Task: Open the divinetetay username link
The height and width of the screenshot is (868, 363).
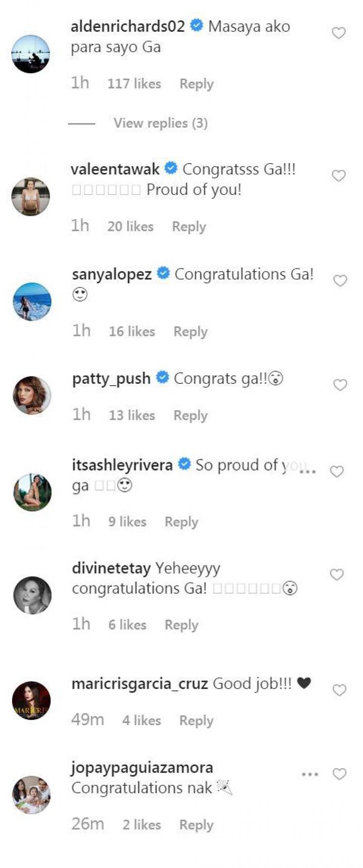Action: coord(111,568)
